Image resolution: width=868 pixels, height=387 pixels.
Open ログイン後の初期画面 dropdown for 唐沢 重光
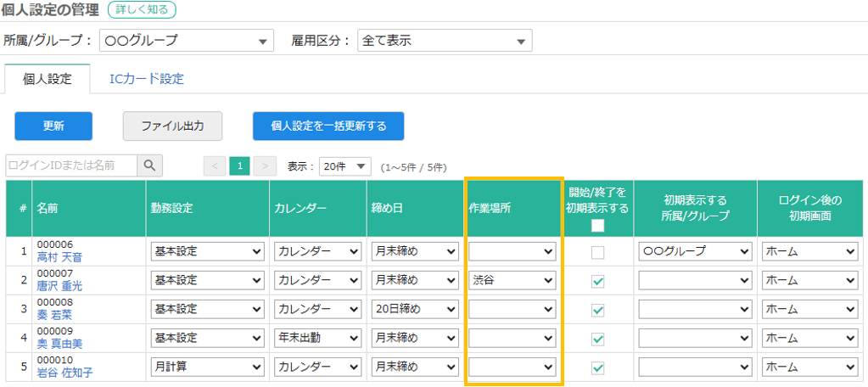pyautogui.click(x=809, y=280)
